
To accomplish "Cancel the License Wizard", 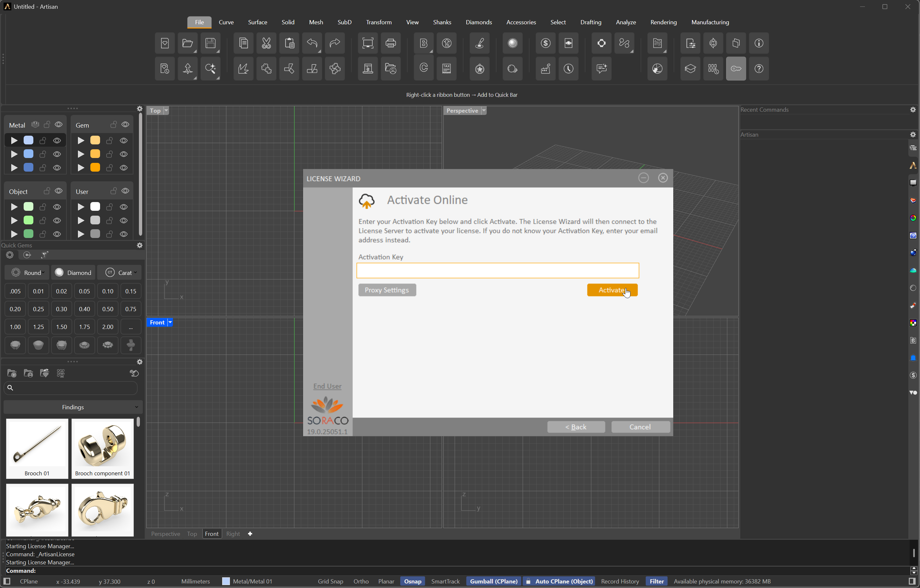I will click(641, 427).
